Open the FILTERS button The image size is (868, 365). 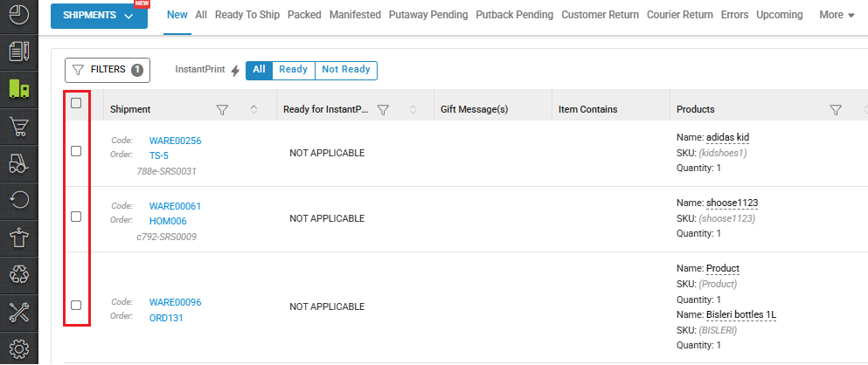108,70
